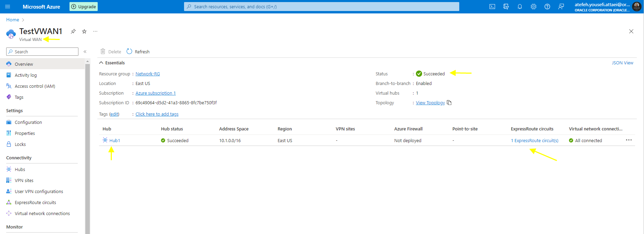Focus the global search resources box
Viewport: 644px width, 234px height.
point(321,7)
